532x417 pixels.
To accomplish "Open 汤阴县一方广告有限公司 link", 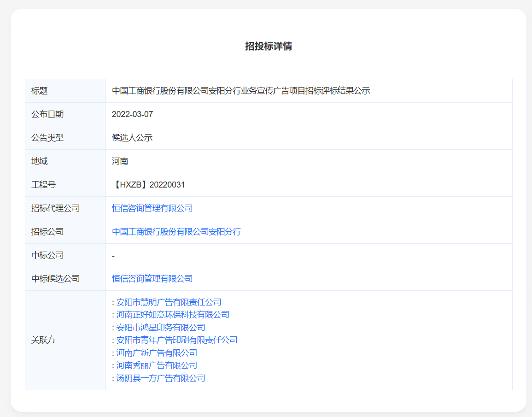I will point(161,378).
